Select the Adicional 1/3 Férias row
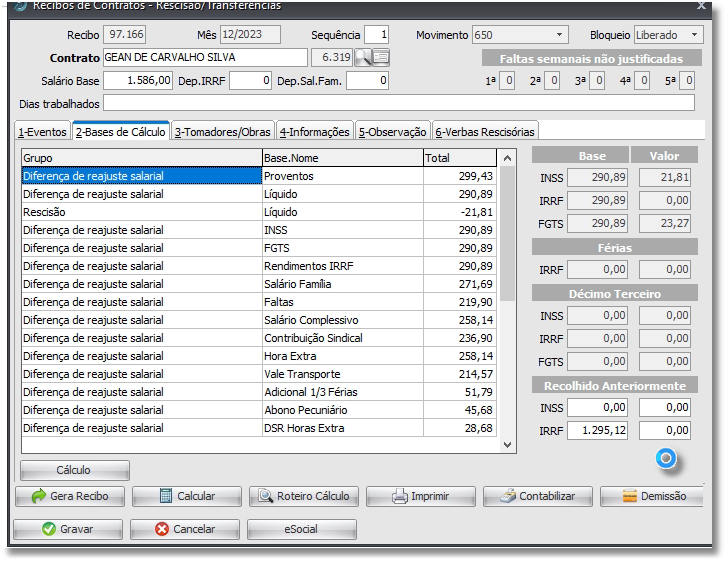This screenshot has height=562, width=726. [x=259, y=392]
